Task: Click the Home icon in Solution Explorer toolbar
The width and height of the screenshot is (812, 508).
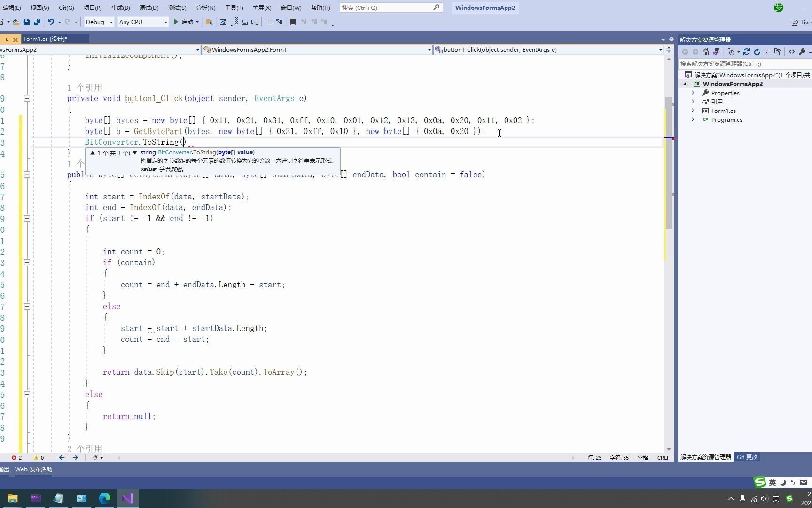Action: [x=706, y=52]
